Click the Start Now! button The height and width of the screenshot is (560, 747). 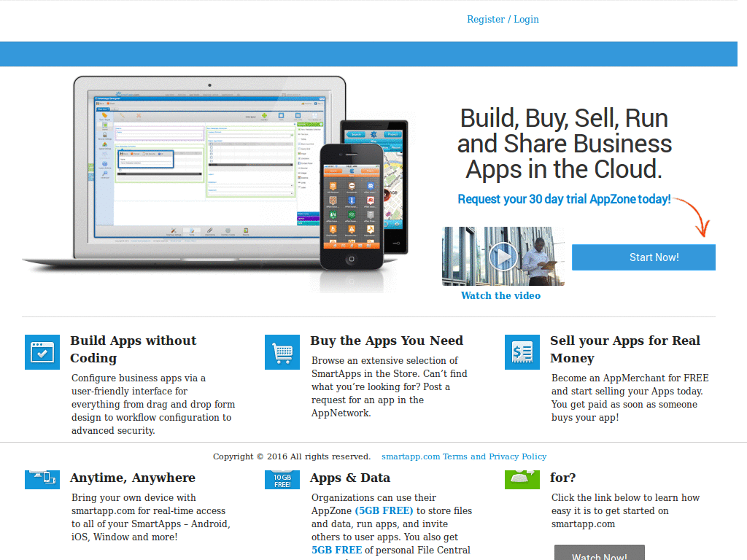[x=643, y=257]
